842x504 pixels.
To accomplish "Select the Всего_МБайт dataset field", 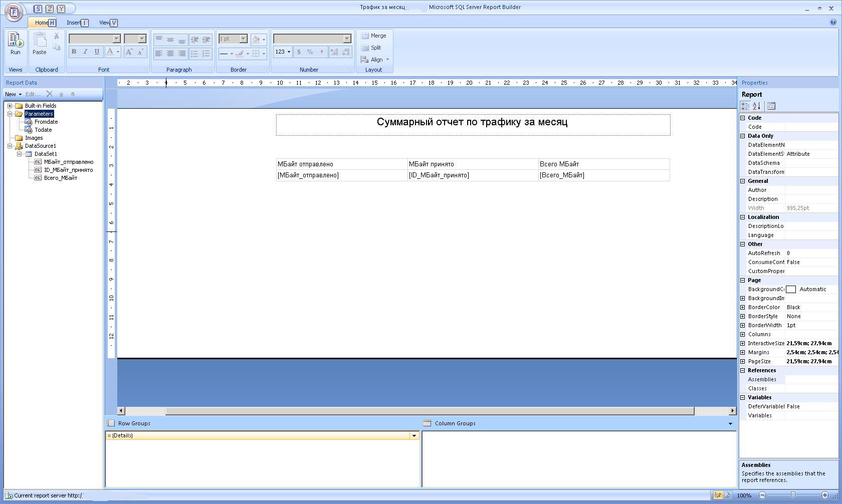I will coord(61,178).
